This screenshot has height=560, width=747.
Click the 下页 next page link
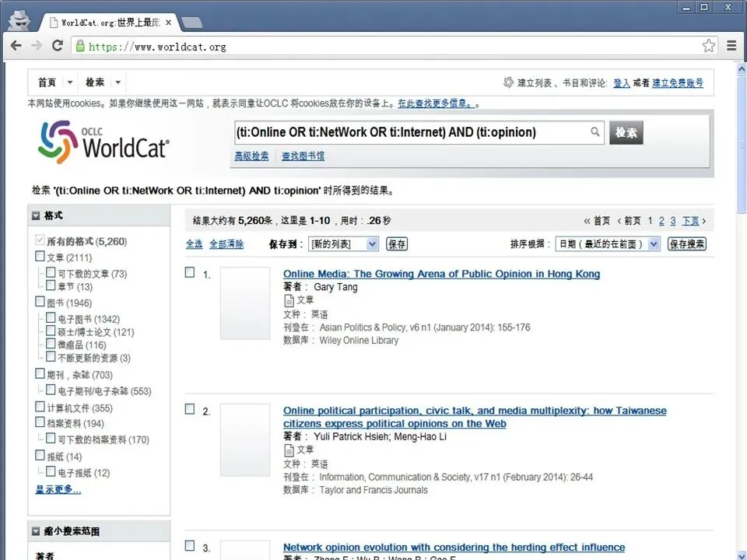[691, 221]
